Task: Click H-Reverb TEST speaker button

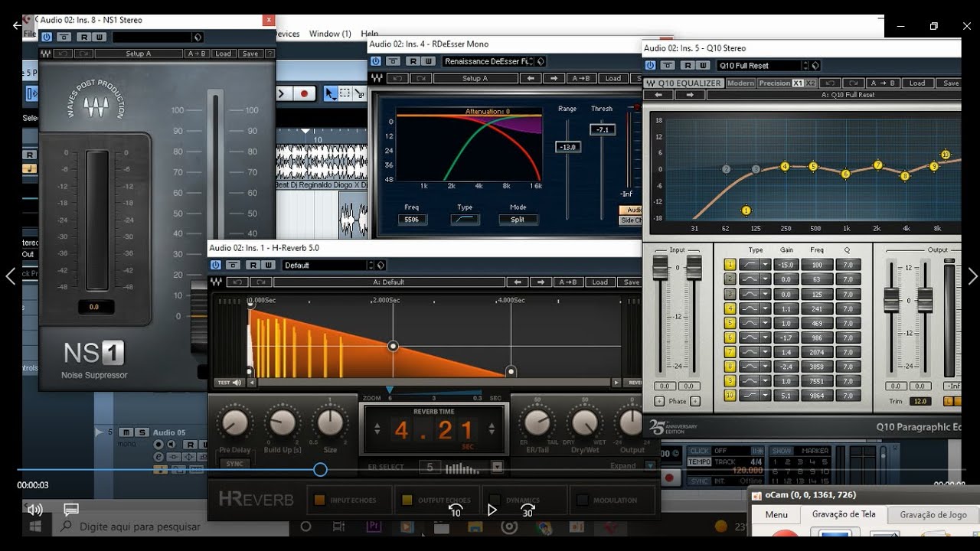Action: (230, 383)
